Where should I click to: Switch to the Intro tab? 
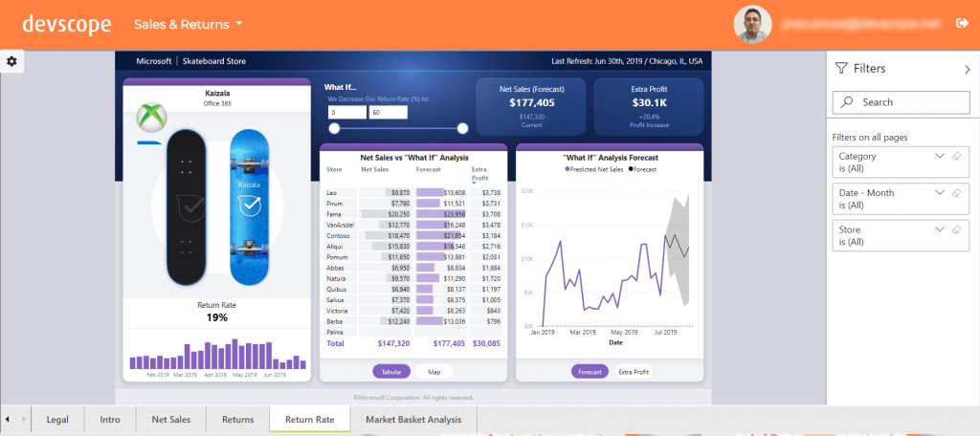[x=110, y=419]
